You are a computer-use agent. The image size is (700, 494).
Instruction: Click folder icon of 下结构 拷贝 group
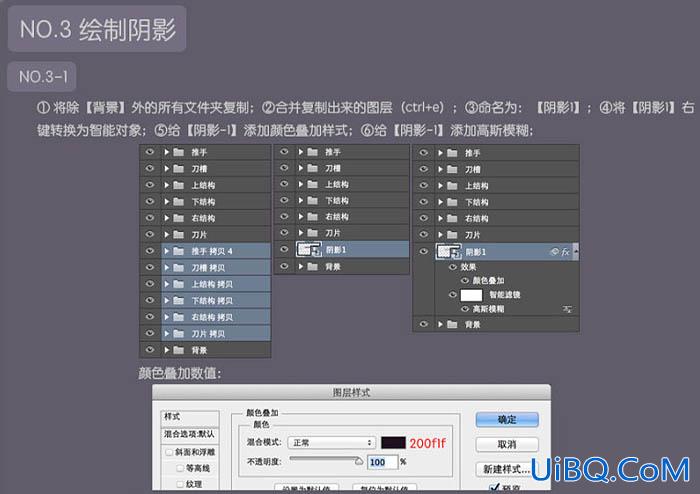click(179, 301)
